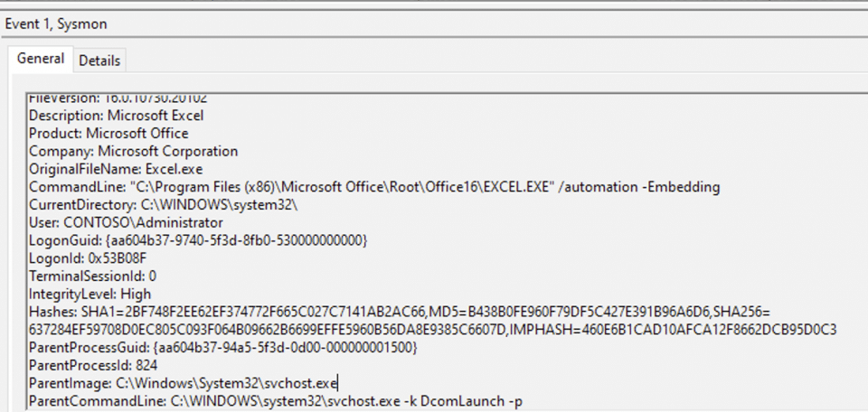This screenshot has width=868, height=412.
Task: Click the TerminalSessionId line
Action: 92,276
